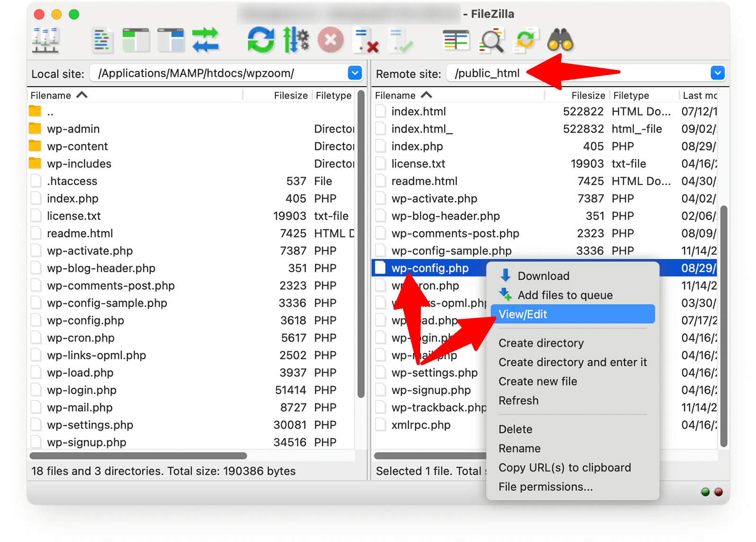This screenshot has height=542, width=756.
Task: Choose Create directory and enter it
Action: pyautogui.click(x=573, y=362)
